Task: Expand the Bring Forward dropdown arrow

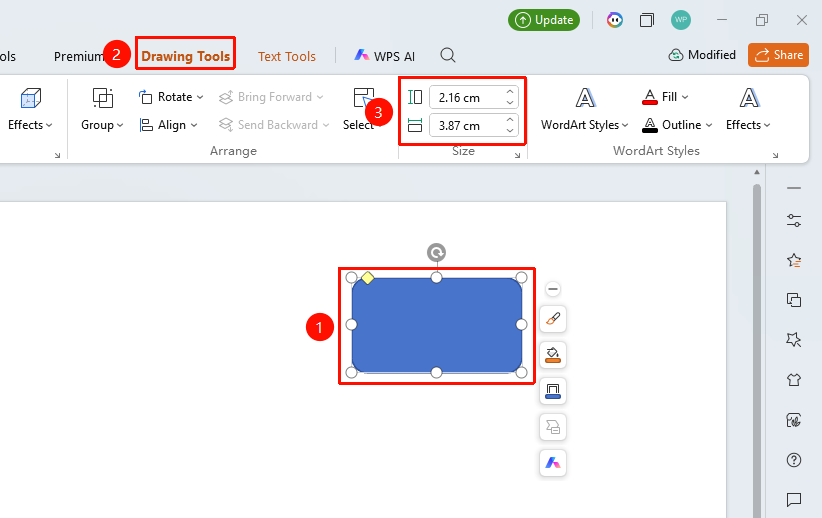Action: point(320,97)
